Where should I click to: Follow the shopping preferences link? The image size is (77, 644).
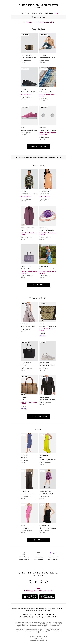[x=55, y=157]
